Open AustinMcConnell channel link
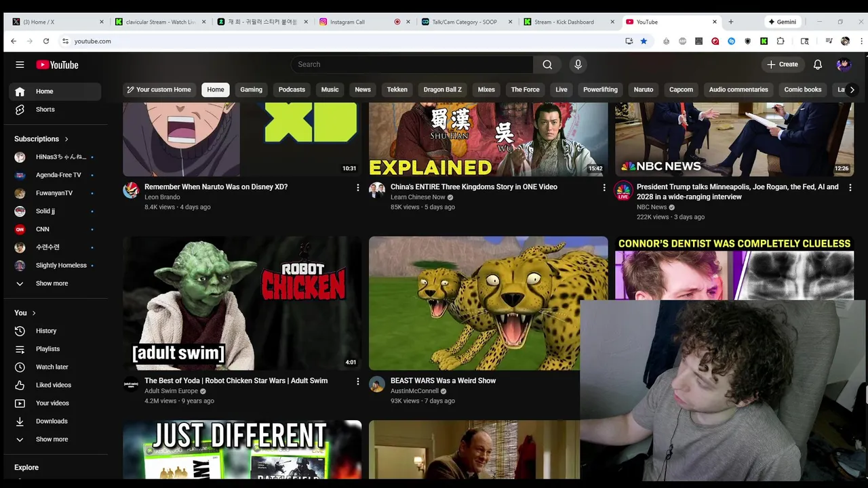The image size is (868, 488). point(414,391)
